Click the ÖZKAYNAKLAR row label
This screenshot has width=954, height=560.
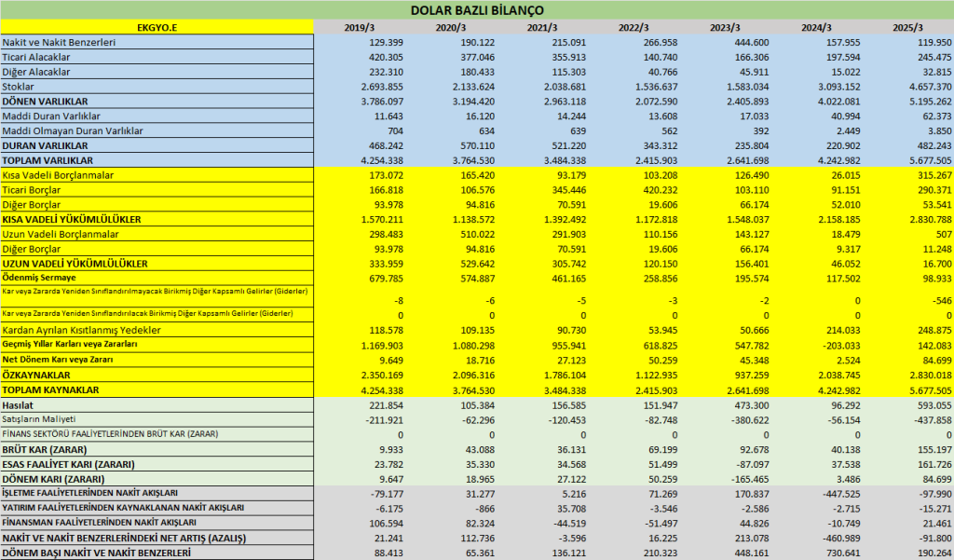[36, 375]
